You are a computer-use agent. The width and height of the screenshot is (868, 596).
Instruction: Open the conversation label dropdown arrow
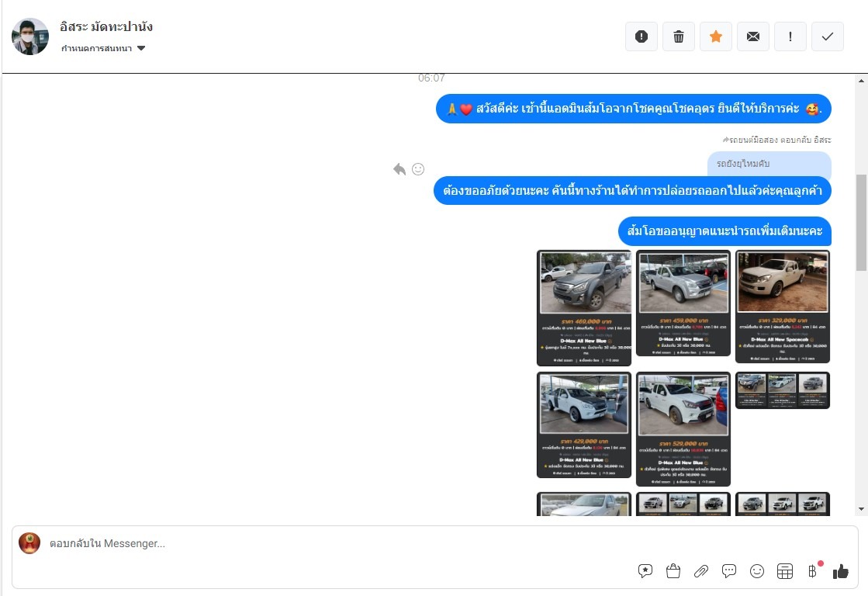tap(141, 48)
